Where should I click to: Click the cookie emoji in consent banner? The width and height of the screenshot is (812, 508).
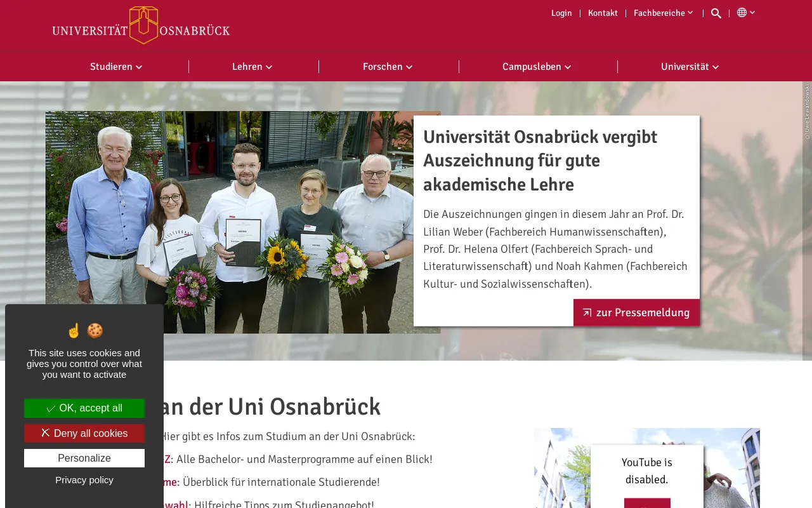pyautogui.click(x=95, y=331)
